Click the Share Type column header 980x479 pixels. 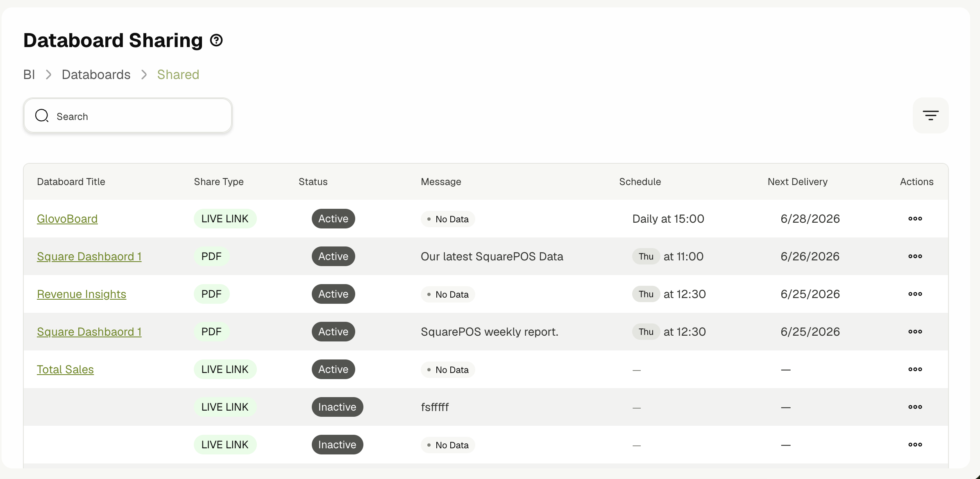click(x=219, y=182)
